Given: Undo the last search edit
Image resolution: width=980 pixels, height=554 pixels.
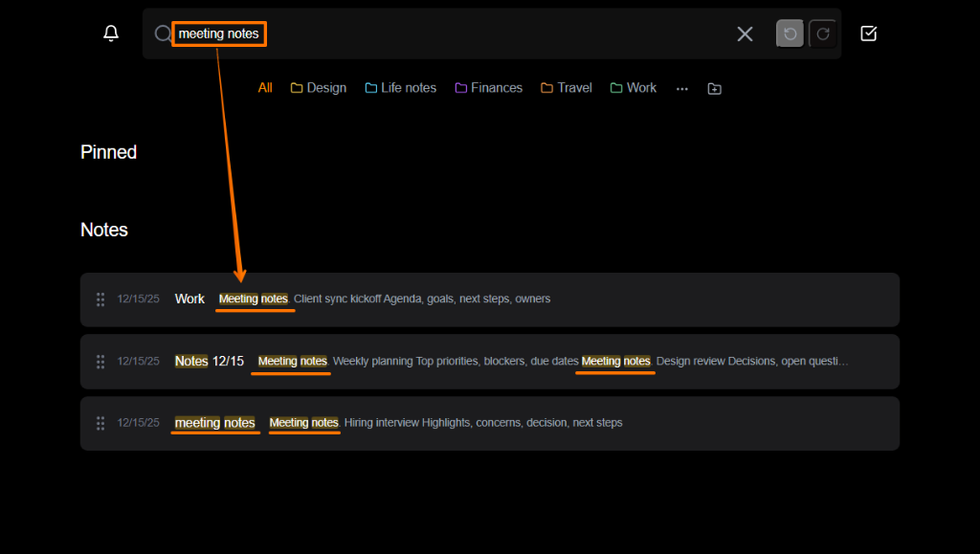Looking at the screenshot, I should 789,33.
